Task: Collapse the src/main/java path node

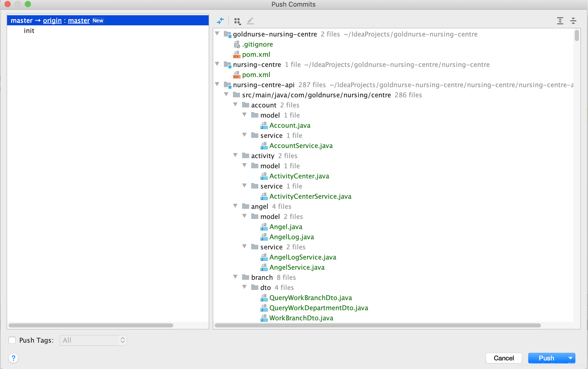Action: click(226, 94)
